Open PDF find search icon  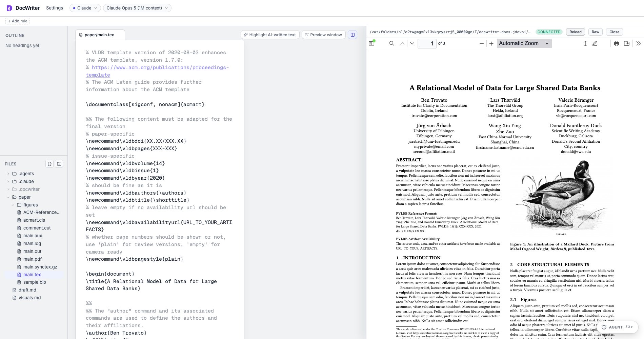(391, 43)
